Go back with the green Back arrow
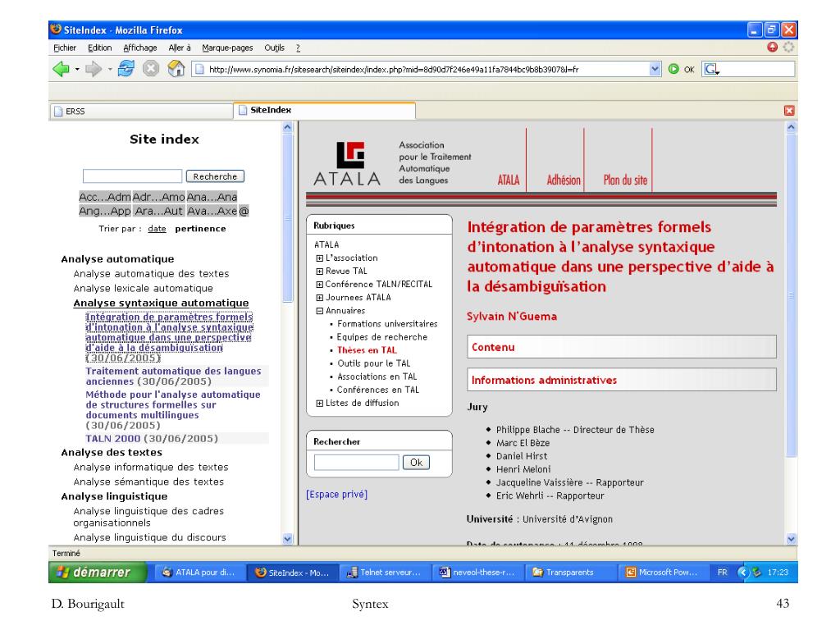Viewport: 840px width, 630px height. tap(61, 69)
